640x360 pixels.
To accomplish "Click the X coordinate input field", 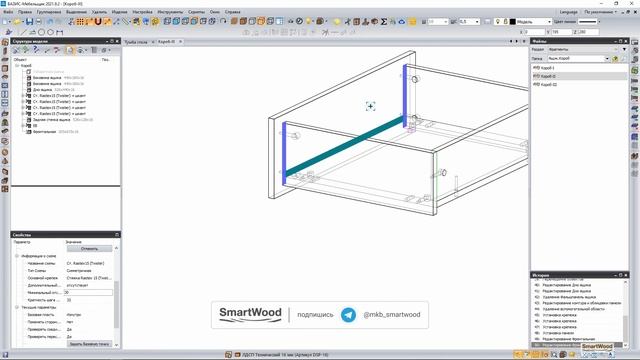I will (x=535, y=32).
